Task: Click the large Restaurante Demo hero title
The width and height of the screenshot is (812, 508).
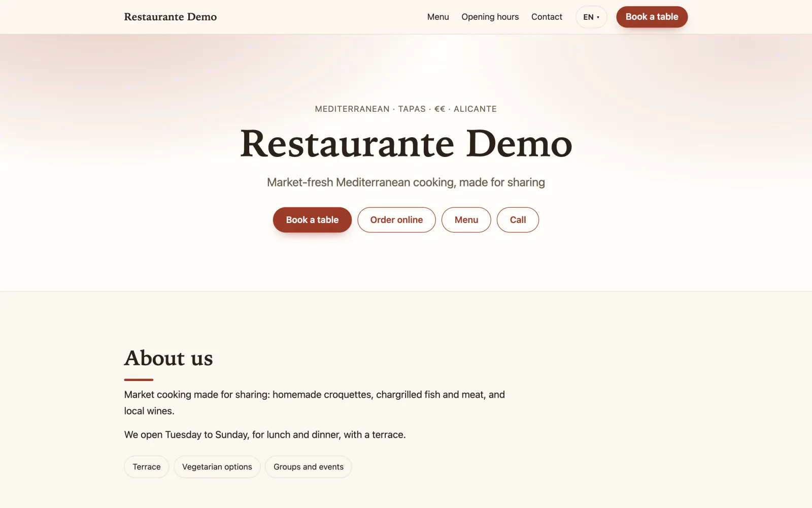Action: (x=406, y=144)
